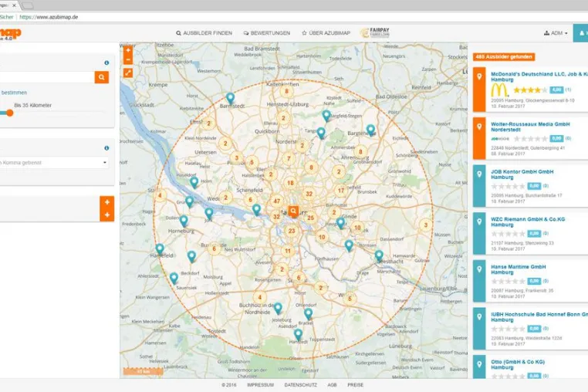Click the center search marker on Hamburg
Viewport: 588px width, 392px height.
point(294,211)
